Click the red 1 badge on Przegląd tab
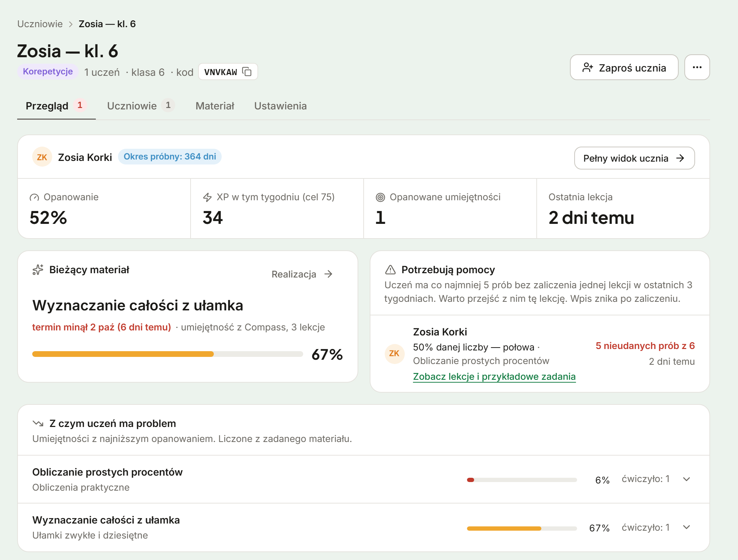Image resolution: width=738 pixels, height=560 pixels. [x=80, y=105]
